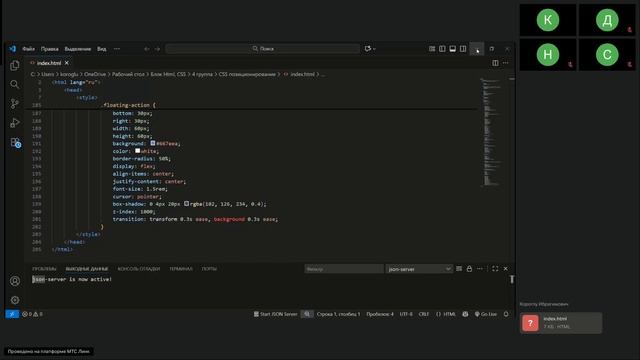
Task: Open color picker for #667eea background swatch
Action: point(153,143)
